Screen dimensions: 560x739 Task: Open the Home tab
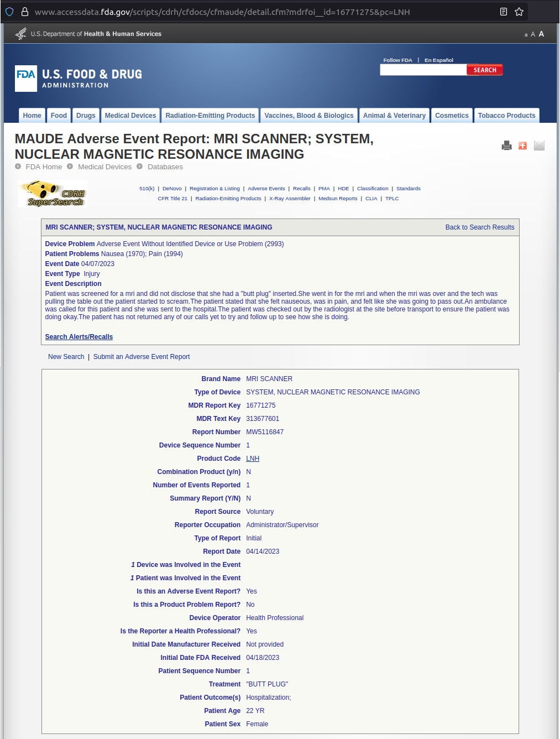[32, 116]
